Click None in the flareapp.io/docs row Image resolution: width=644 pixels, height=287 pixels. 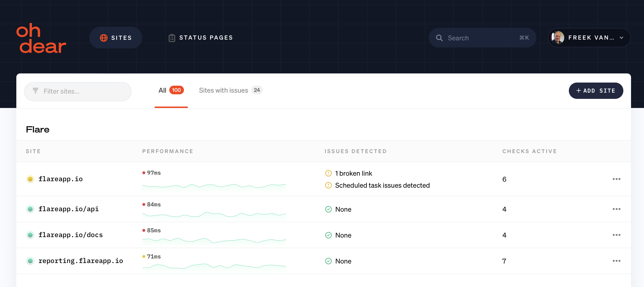click(x=343, y=235)
